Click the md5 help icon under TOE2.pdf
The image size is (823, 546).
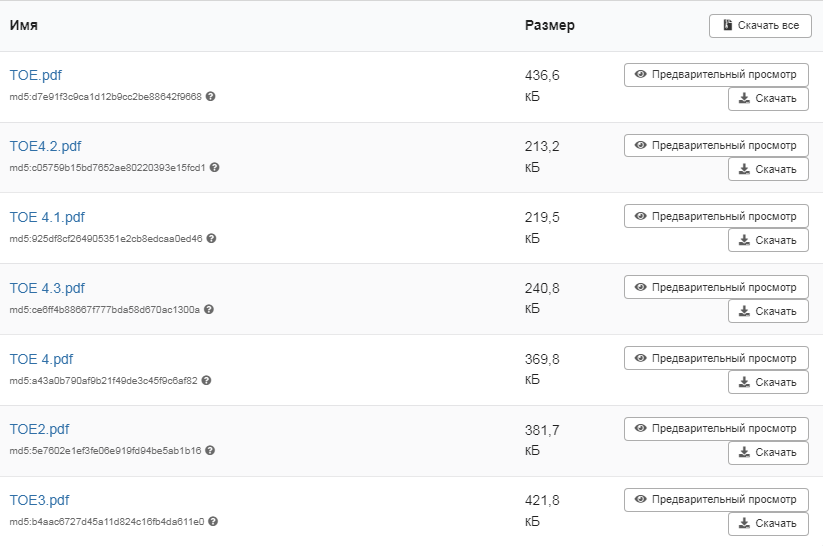click(x=210, y=451)
